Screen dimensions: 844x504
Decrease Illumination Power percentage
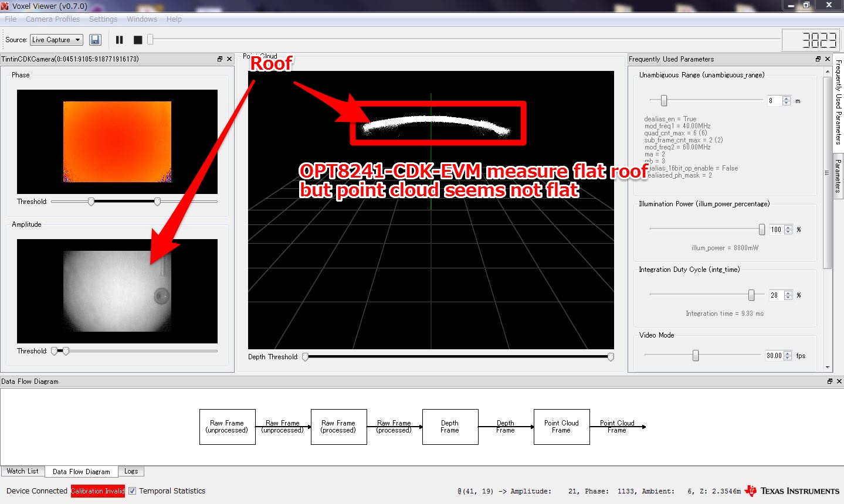click(788, 232)
